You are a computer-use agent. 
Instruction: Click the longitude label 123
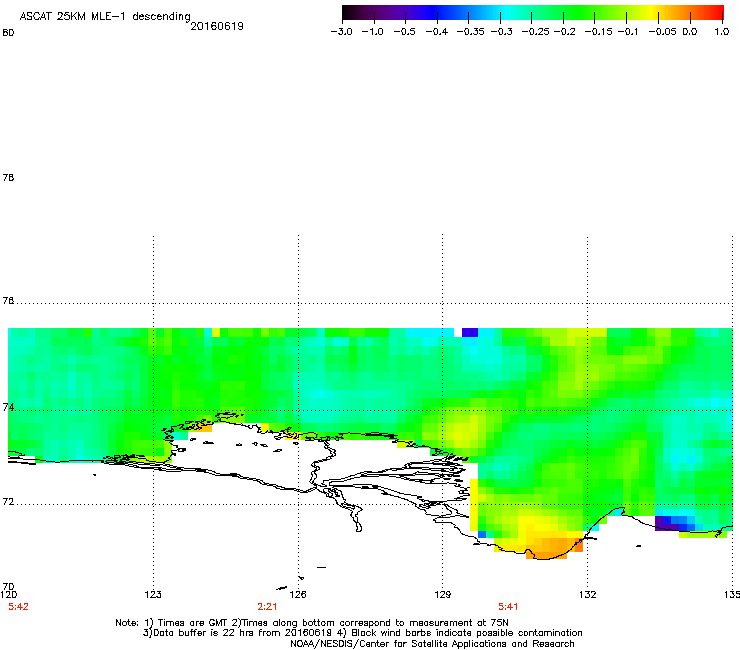point(153,594)
